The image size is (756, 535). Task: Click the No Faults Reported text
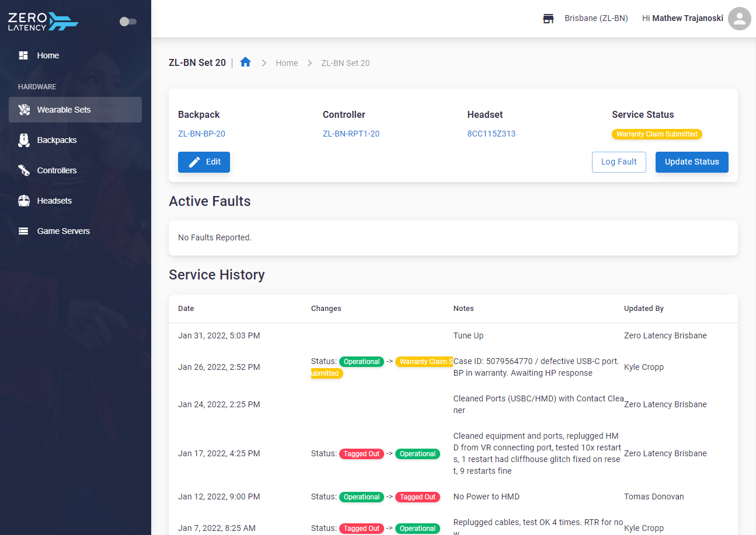click(x=215, y=238)
